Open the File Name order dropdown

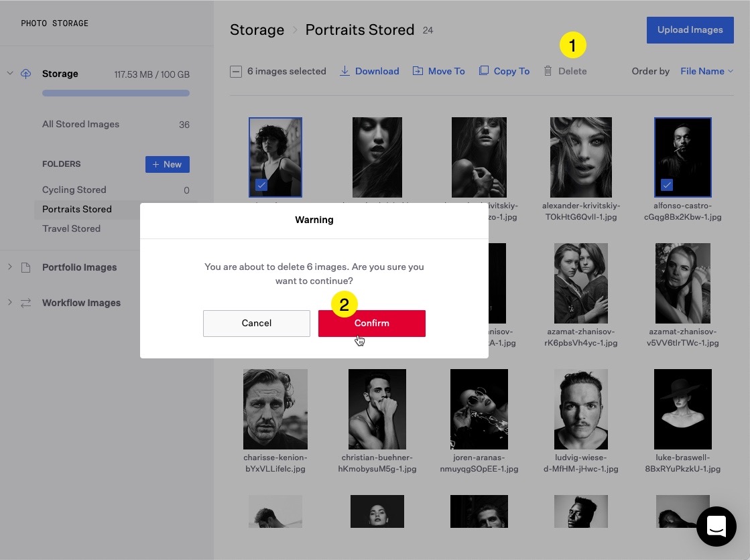click(706, 71)
